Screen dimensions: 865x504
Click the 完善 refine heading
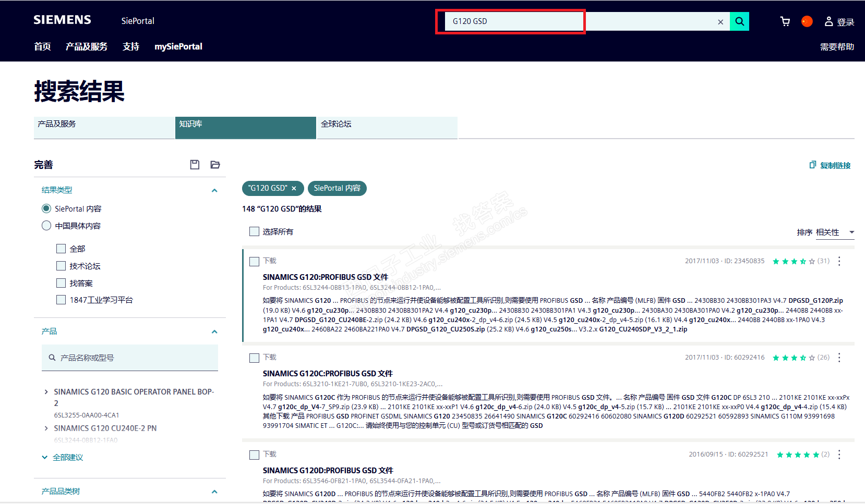tap(43, 165)
